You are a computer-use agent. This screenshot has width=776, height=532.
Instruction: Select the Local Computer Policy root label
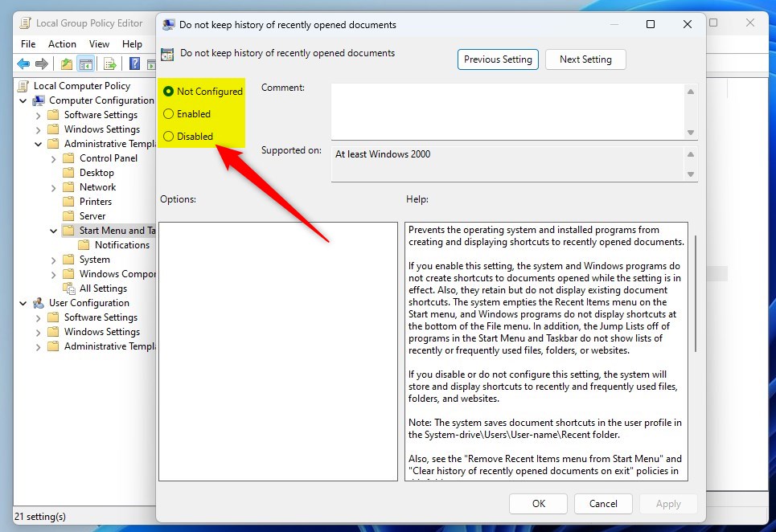pos(82,86)
